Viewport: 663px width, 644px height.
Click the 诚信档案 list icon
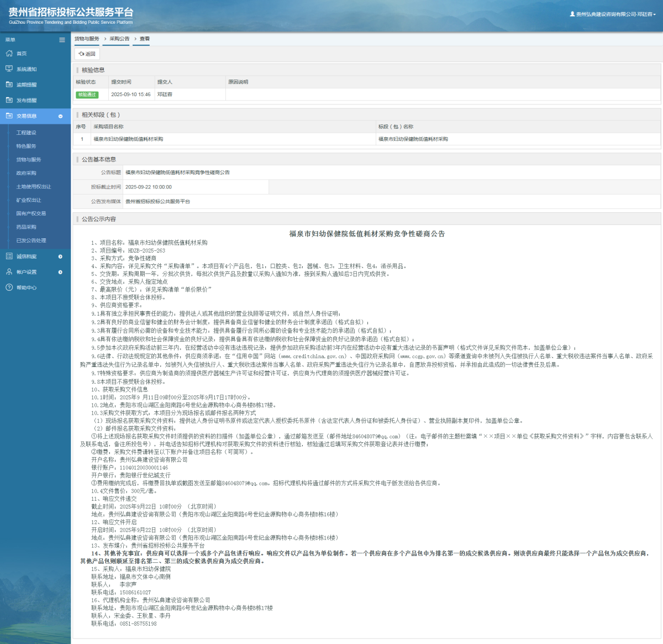[x=9, y=256]
